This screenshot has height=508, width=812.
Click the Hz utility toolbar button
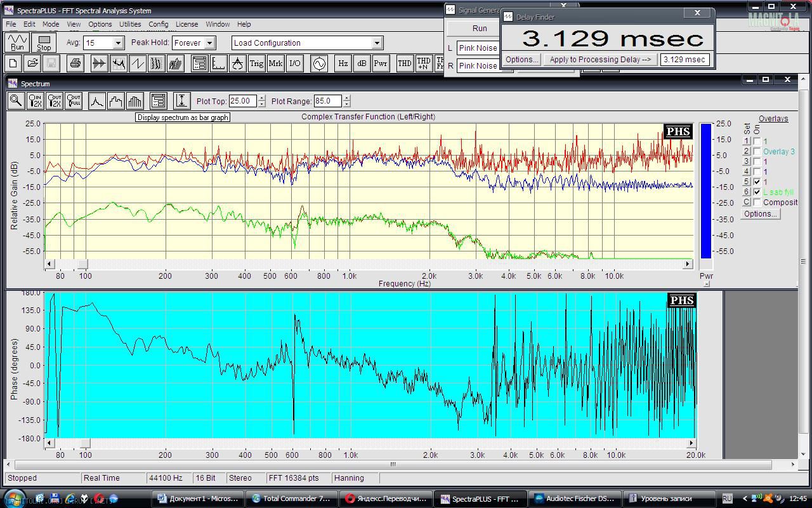pos(343,63)
